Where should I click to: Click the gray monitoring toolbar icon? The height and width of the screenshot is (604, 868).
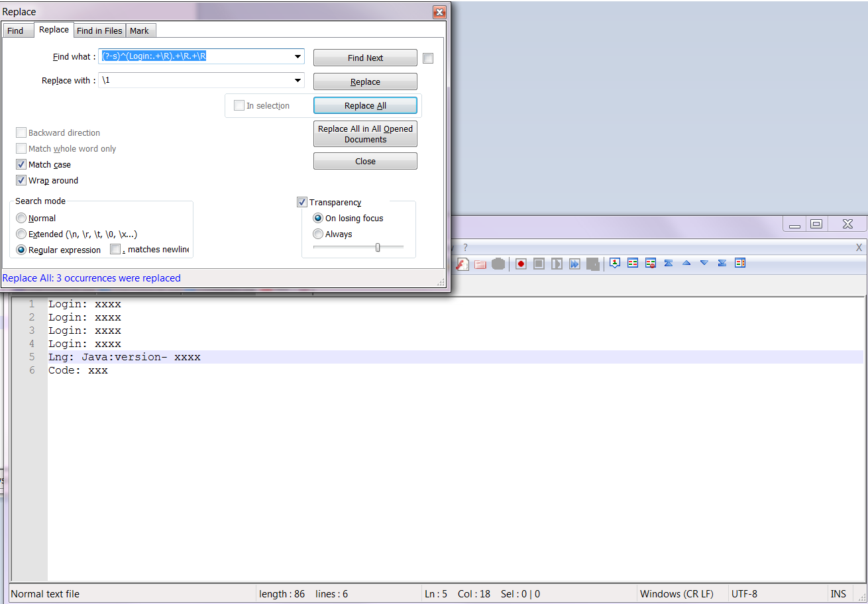(498, 264)
